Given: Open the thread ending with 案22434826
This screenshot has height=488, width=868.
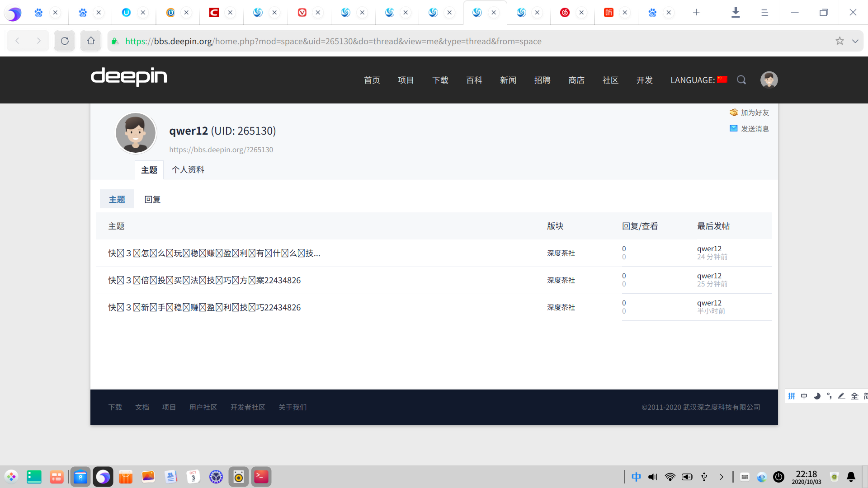Looking at the screenshot, I should [204, 280].
